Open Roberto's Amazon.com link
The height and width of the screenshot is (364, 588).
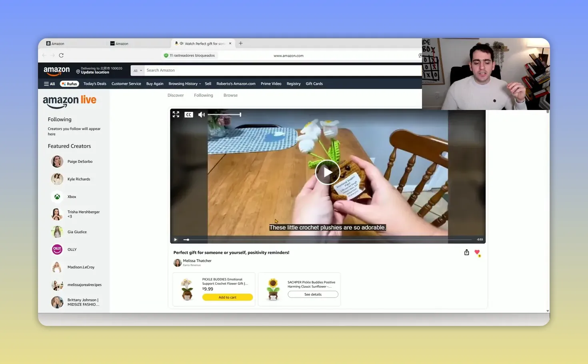click(236, 84)
